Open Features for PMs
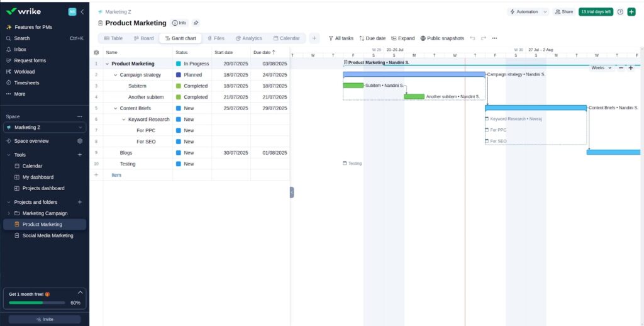The height and width of the screenshot is (326, 644). [x=33, y=27]
